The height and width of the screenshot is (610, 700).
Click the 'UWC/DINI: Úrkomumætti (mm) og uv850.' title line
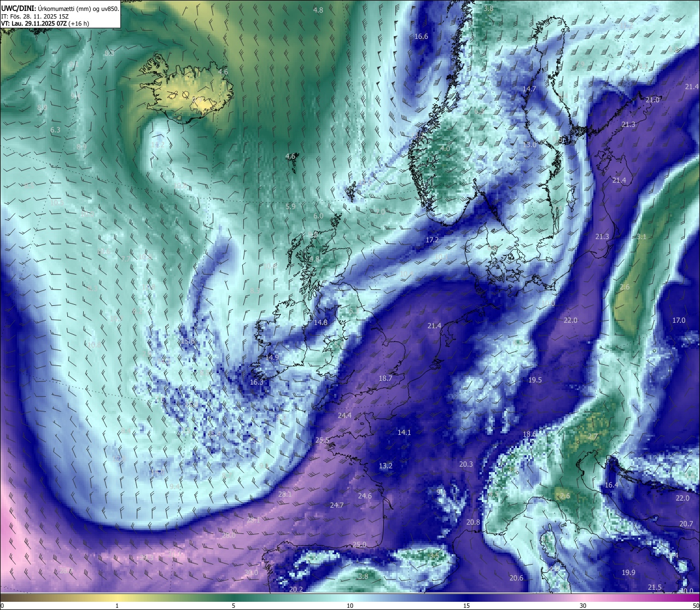60,8
